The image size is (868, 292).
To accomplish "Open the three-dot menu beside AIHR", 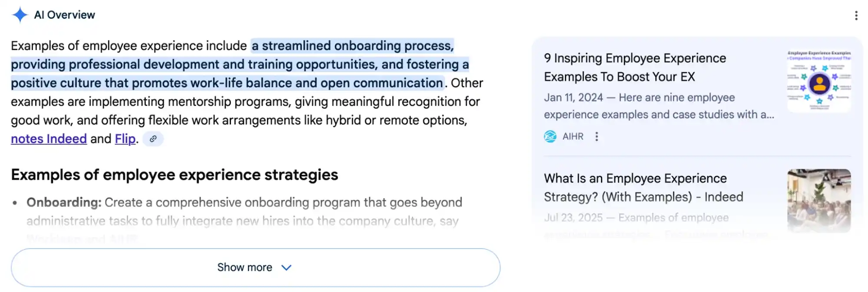I will pos(597,136).
